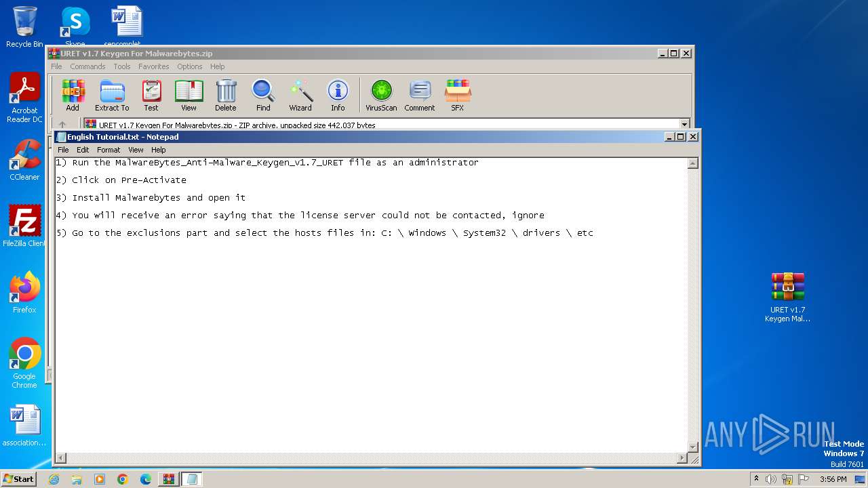Click line "3) Install Malwarebytes and open it"
The width and height of the screenshot is (868, 488).
click(x=151, y=198)
